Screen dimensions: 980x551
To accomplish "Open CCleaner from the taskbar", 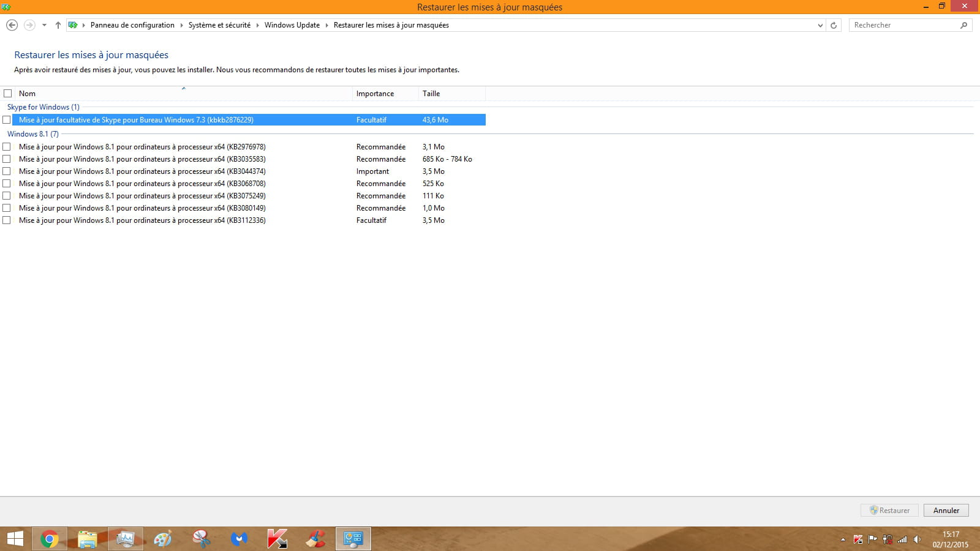I will click(315, 539).
